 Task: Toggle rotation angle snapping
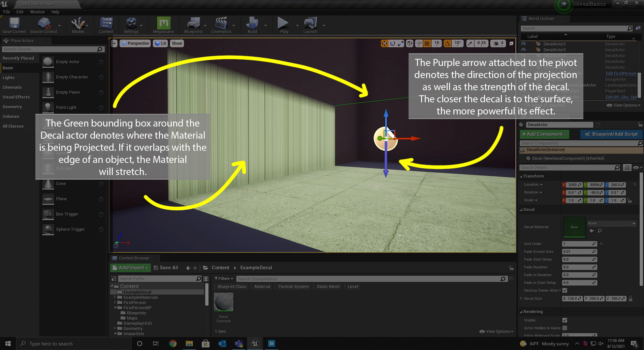pos(447,43)
